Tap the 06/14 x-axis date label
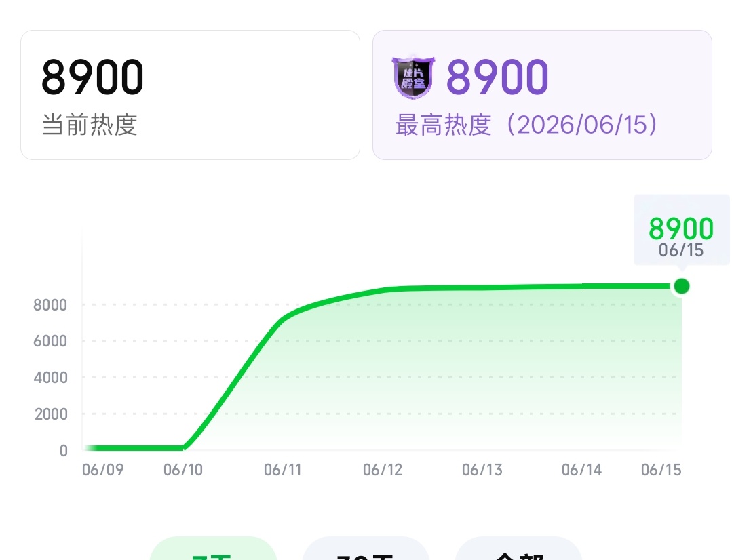This screenshot has width=732, height=560. coord(581,469)
